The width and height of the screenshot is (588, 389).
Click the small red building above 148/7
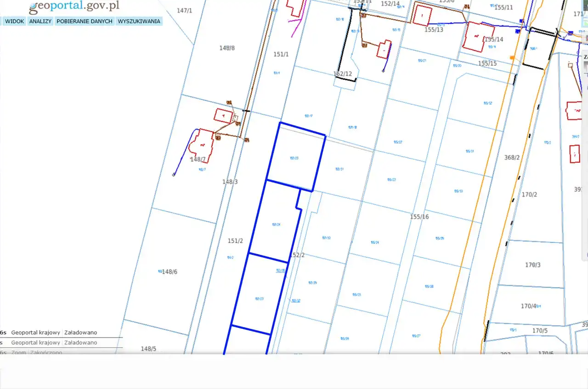pos(223,115)
